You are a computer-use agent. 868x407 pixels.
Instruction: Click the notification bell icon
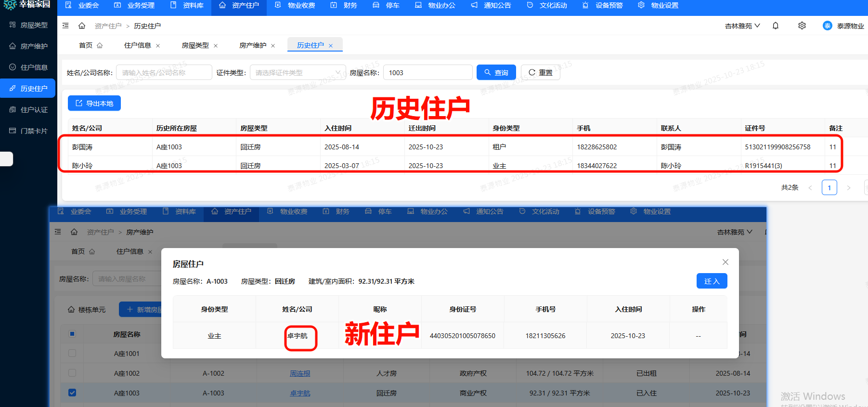[776, 26]
